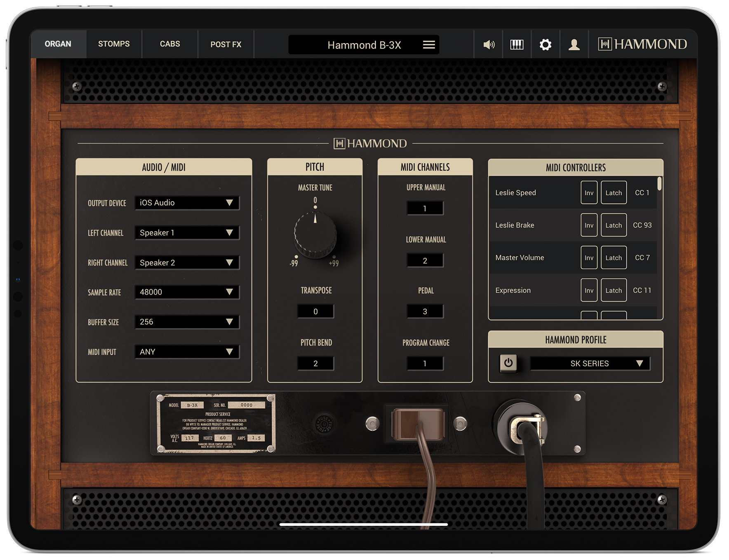Click the user account icon
This screenshot has width=729, height=560.
coord(574,44)
